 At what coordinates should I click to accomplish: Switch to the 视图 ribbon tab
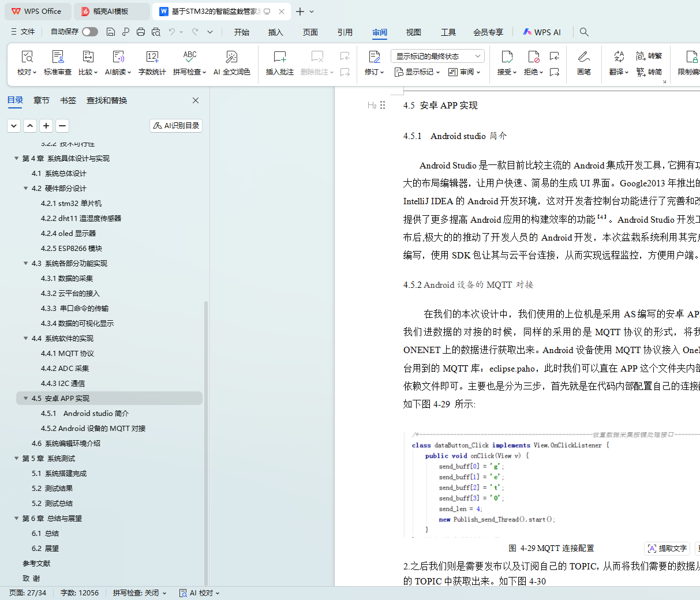pos(413,32)
